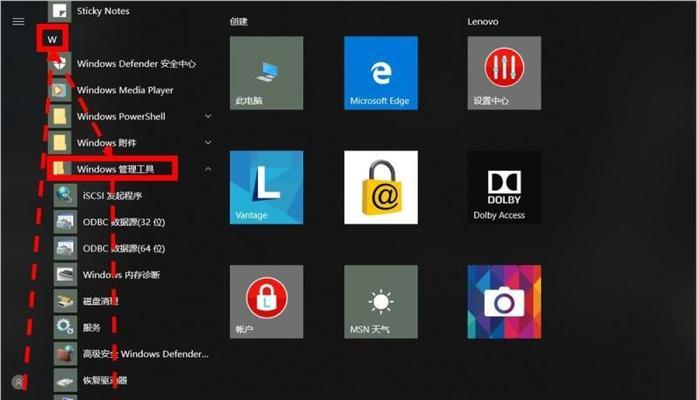Open the 帐户 red lock tile
697x400 pixels.
pyautogui.click(x=266, y=302)
